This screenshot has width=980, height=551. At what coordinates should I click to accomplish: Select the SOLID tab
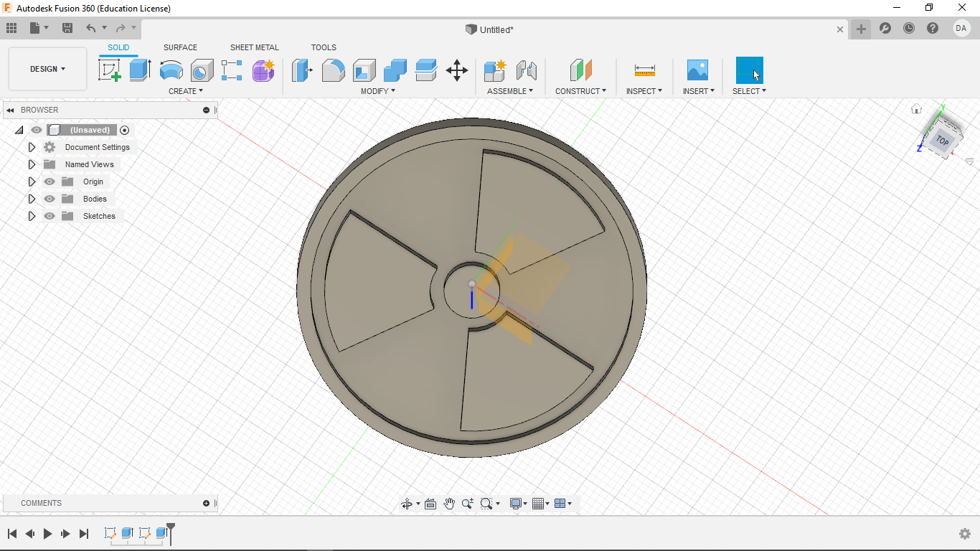tap(118, 47)
